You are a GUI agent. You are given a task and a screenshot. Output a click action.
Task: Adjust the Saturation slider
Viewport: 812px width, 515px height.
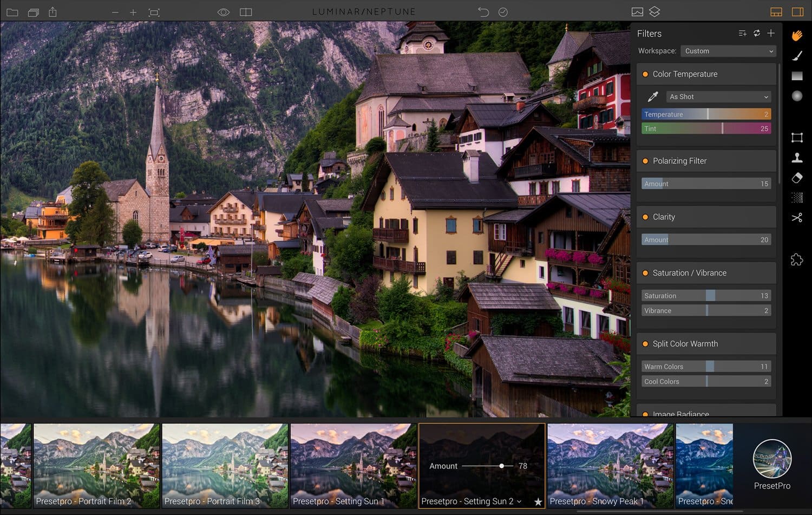click(x=706, y=296)
